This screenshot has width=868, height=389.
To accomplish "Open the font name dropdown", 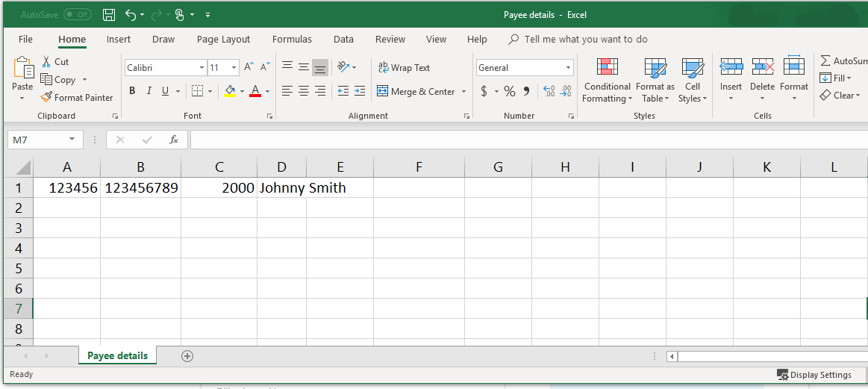I will pyautogui.click(x=202, y=68).
